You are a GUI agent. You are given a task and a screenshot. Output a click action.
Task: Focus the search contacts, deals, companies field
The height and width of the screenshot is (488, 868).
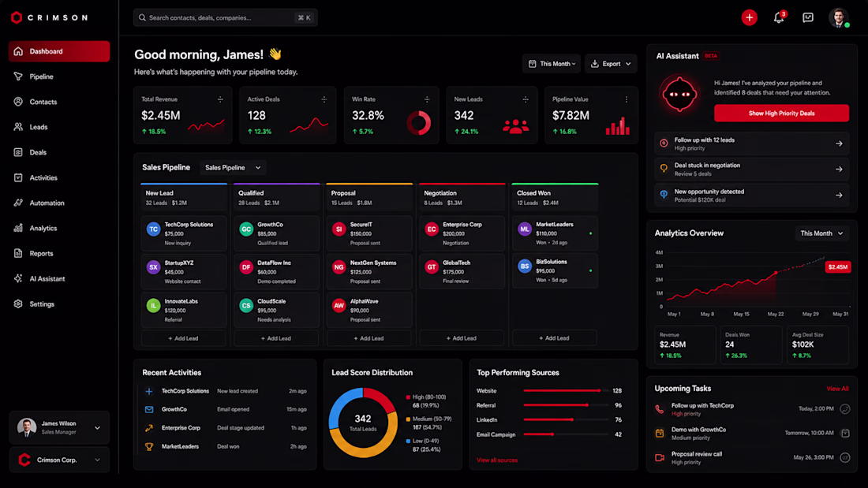[x=226, y=17]
